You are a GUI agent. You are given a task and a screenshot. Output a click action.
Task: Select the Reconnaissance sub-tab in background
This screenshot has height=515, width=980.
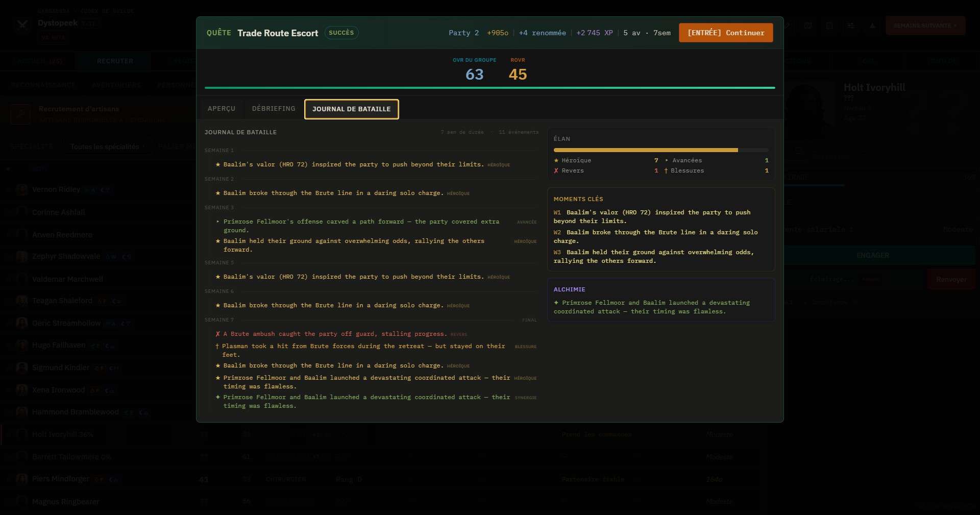[43, 85]
